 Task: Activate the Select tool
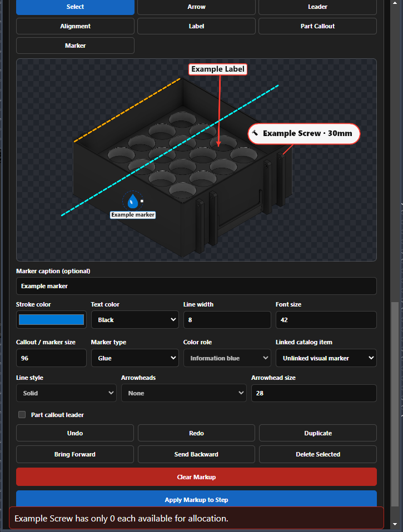[x=75, y=7]
